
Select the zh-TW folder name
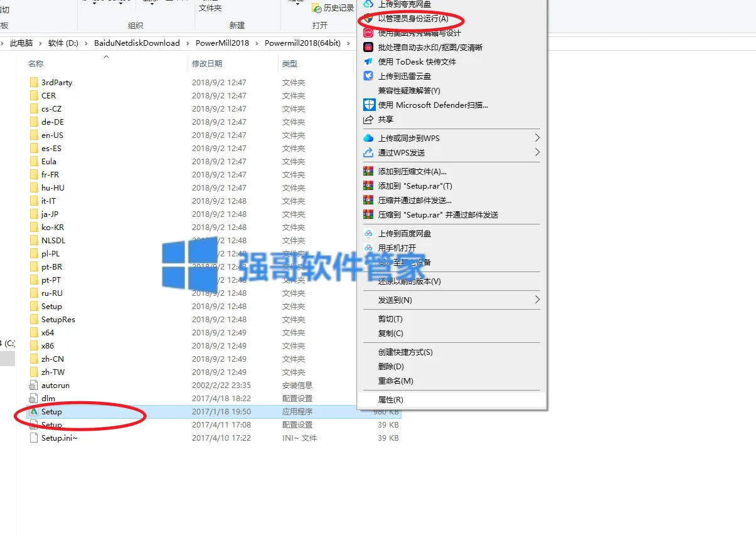(x=53, y=372)
